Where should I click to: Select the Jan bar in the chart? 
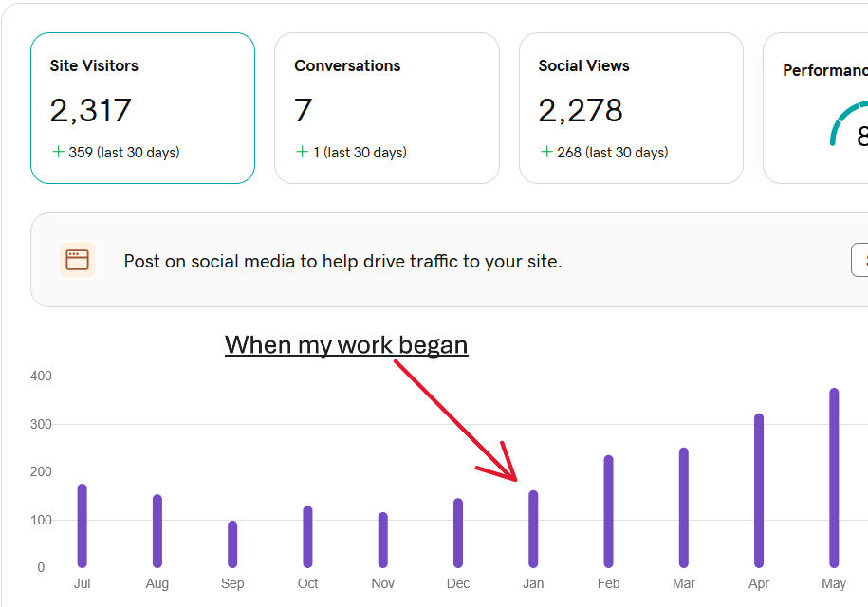coord(533,528)
